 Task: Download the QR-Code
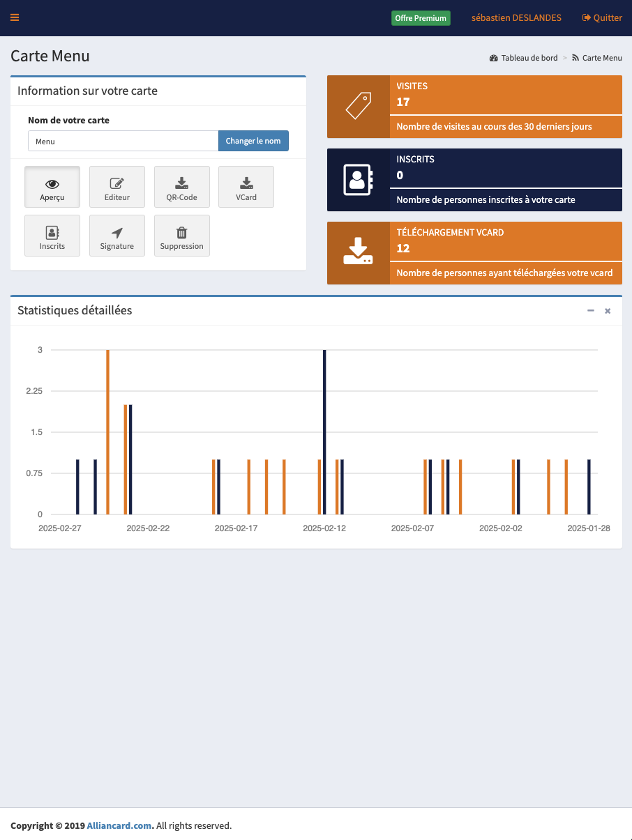click(x=181, y=187)
